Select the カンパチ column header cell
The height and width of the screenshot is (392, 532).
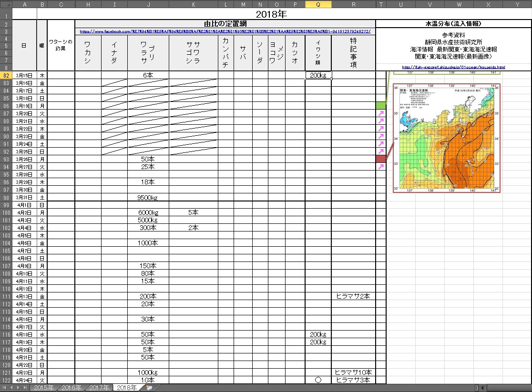tap(225, 52)
